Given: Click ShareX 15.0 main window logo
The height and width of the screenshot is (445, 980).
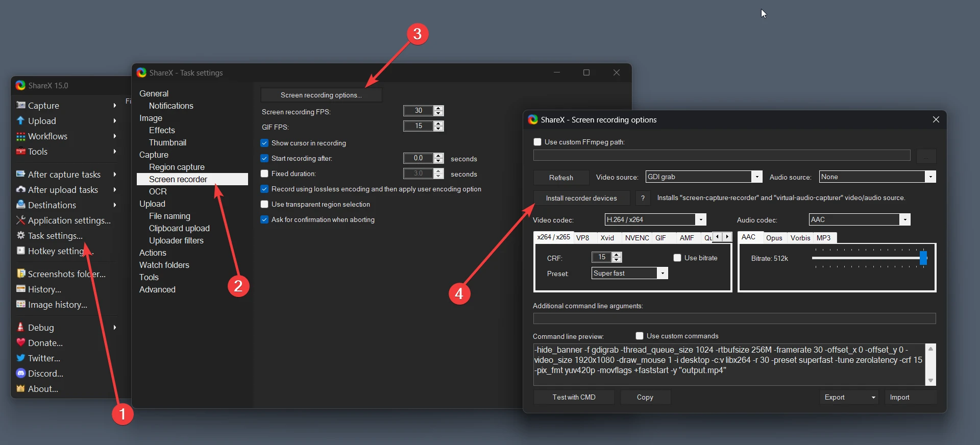Looking at the screenshot, I should coord(20,85).
